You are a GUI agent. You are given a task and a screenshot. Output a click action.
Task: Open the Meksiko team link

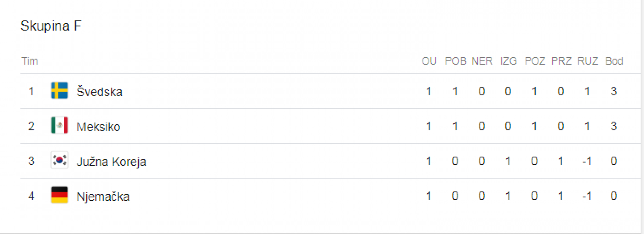pos(99,127)
